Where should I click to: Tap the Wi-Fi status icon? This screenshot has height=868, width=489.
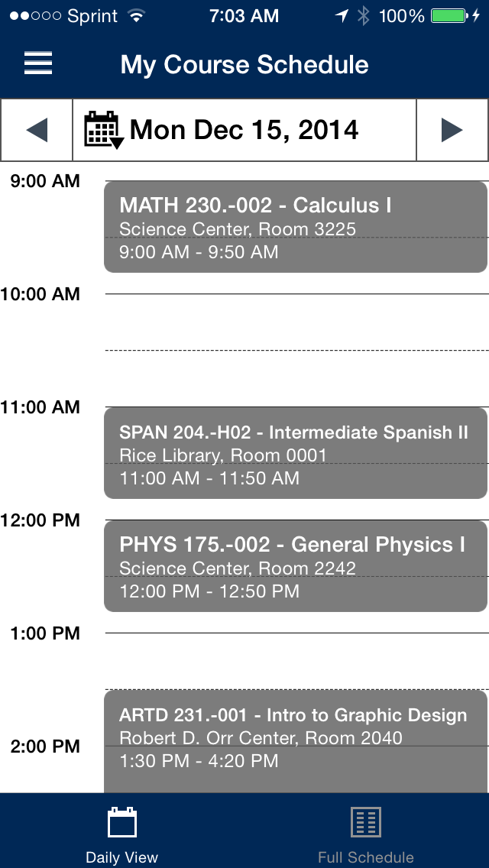[x=136, y=16]
